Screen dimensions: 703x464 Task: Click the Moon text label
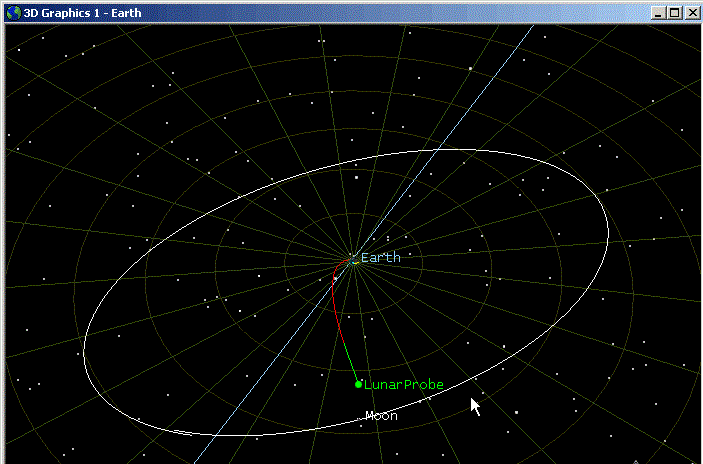[382, 416]
